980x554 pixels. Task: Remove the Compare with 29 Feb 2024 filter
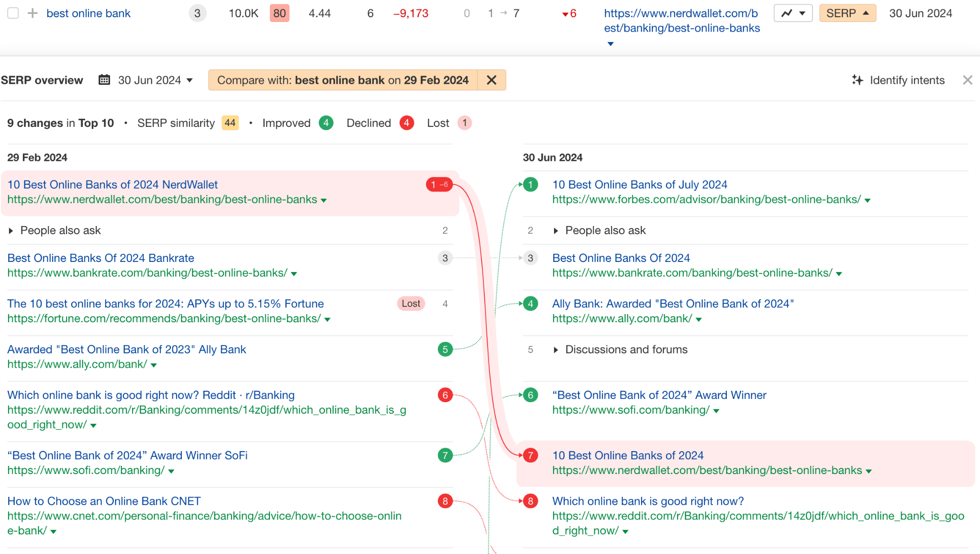pos(491,80)
